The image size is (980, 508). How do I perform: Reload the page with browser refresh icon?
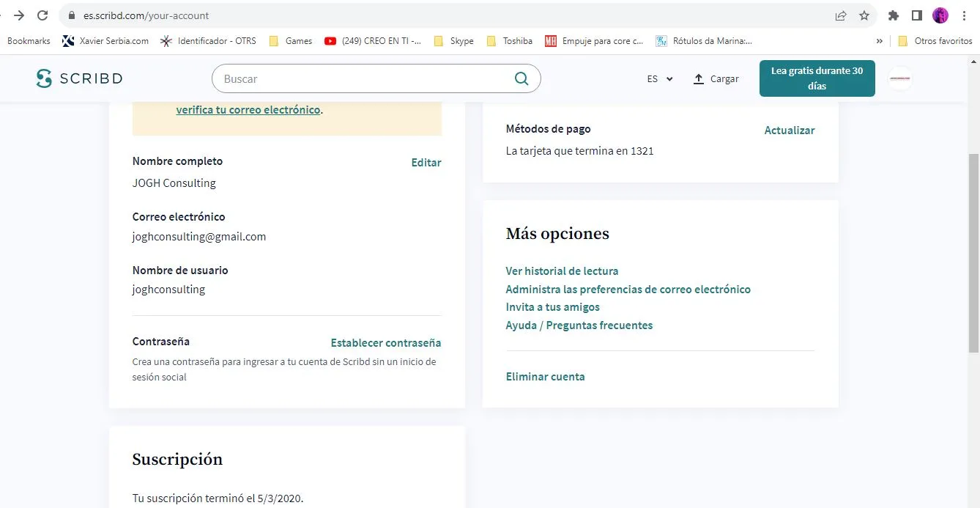[x=42, y=15]
